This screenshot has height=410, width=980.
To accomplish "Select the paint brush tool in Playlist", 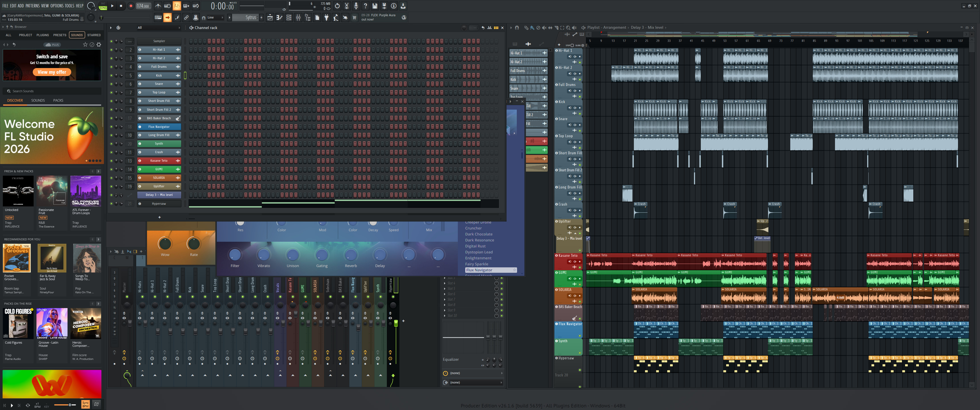I will tap(532, 28).
